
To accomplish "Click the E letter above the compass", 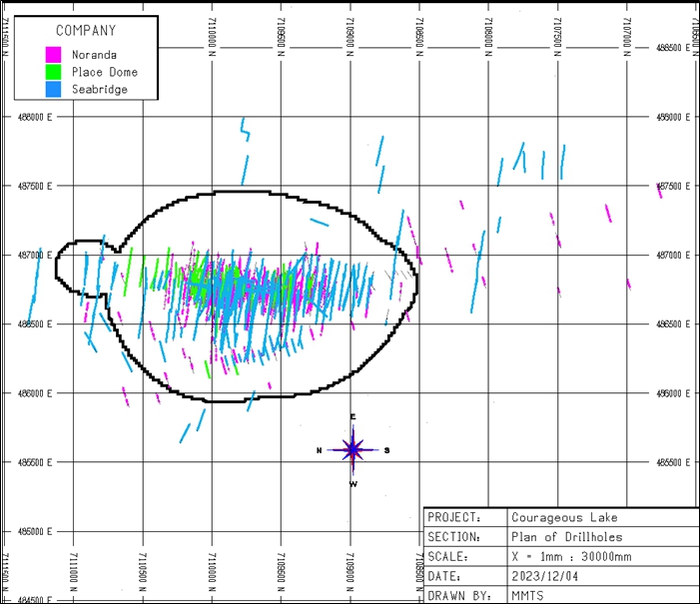I will coord(352,417).
